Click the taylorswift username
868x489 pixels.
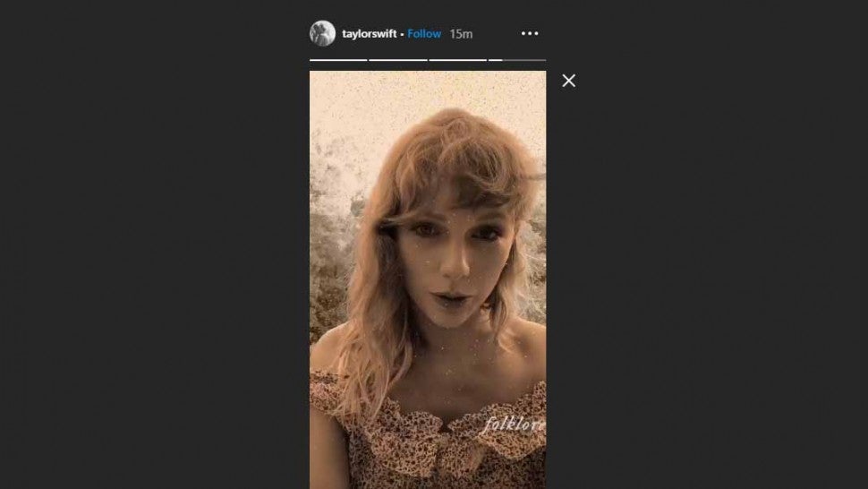click(370, 34)
